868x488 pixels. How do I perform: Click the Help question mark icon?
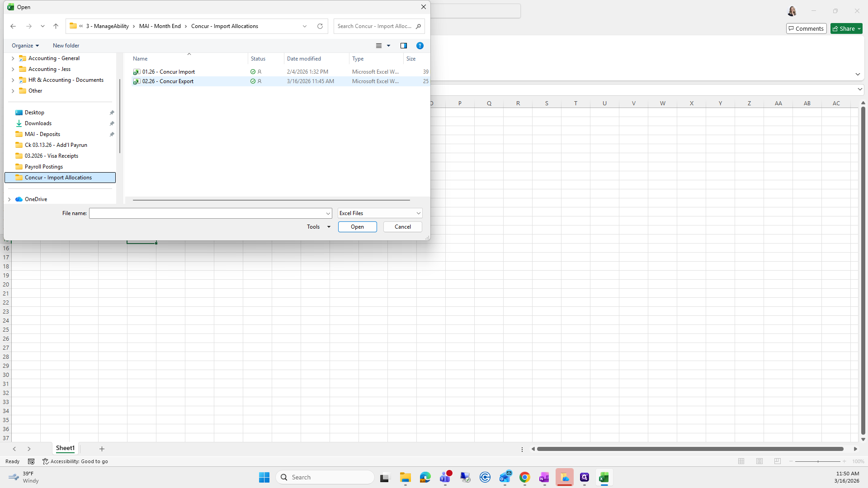[420, 46]
